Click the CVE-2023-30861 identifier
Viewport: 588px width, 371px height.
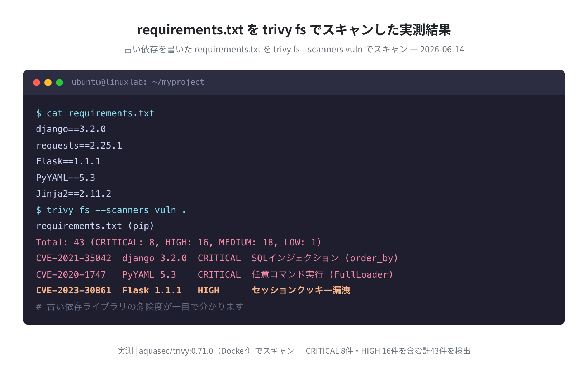coord(73,291)
